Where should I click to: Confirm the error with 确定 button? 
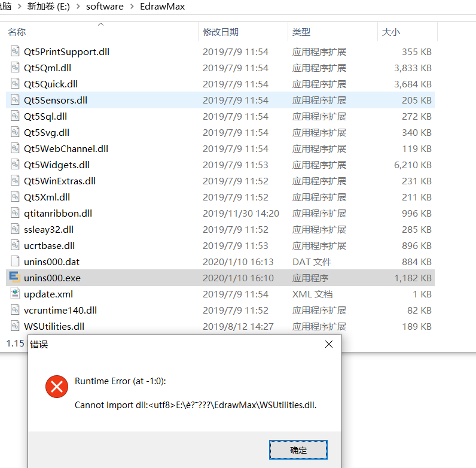click(x=298, y=450)
